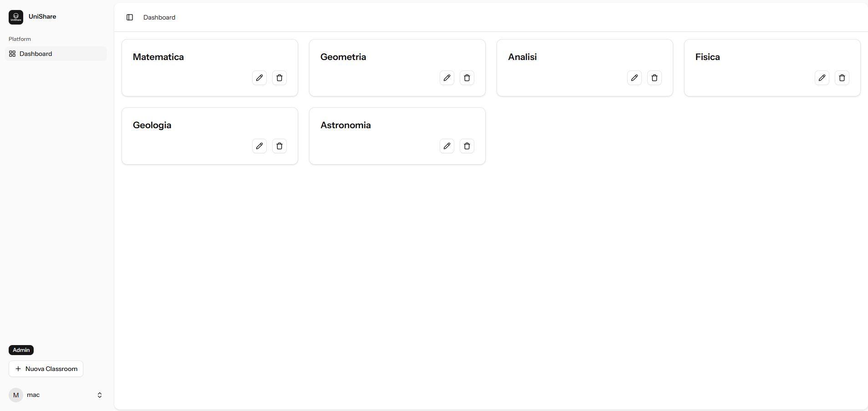Click trash icon on Geometria card
The width and height of the screenshot is (868, 411).
tap(467, 78)
